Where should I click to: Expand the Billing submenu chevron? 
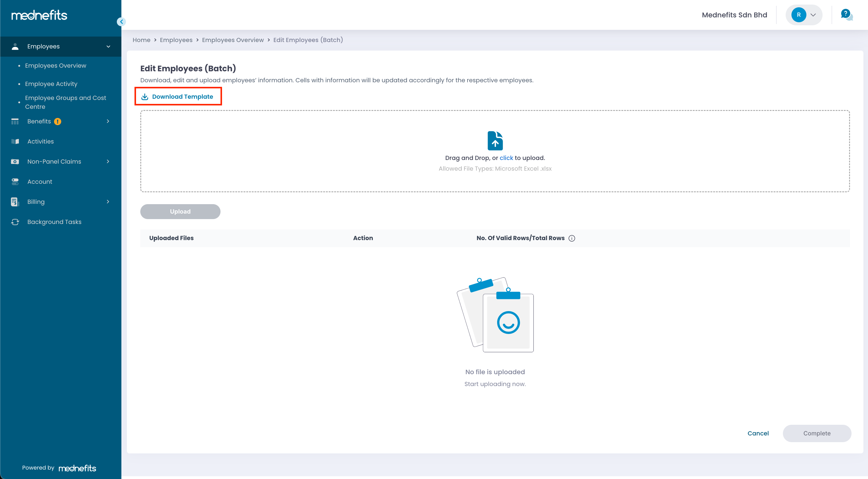coord(108,202)
